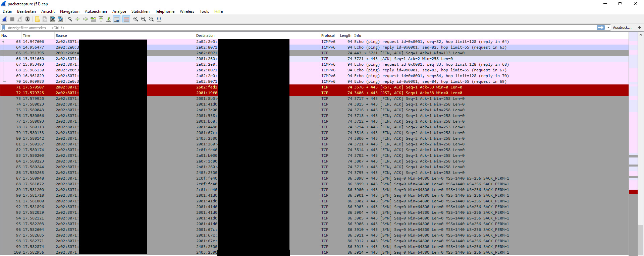Open the display filter history dropdown

608,27
